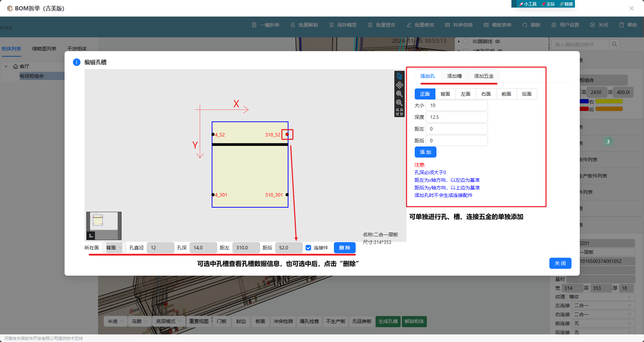Open the 所在面 dropdown showing 背面
Screen dimensions: 644x342
pos(114,248)
